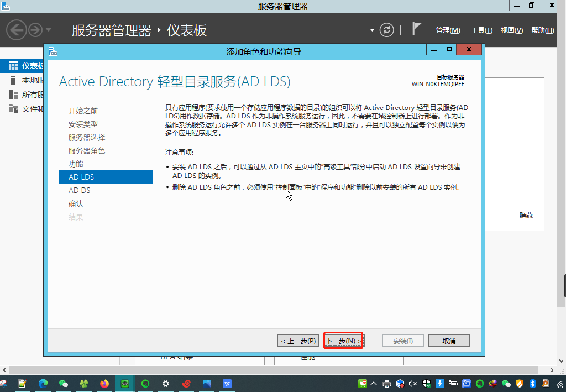Click the Server Manager icon in its title bar
Image resolution: width=566 pixels, height=392 pixels.
pos(5,6)
